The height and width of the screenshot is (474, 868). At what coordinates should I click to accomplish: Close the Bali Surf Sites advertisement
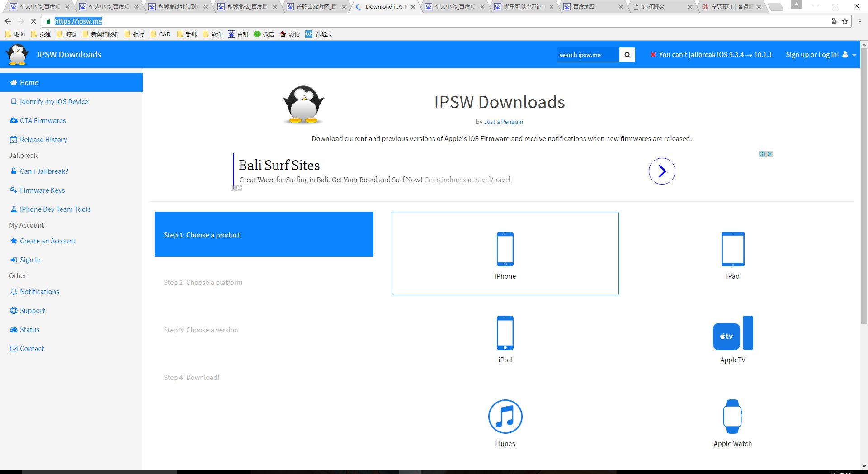click(769, 154)
